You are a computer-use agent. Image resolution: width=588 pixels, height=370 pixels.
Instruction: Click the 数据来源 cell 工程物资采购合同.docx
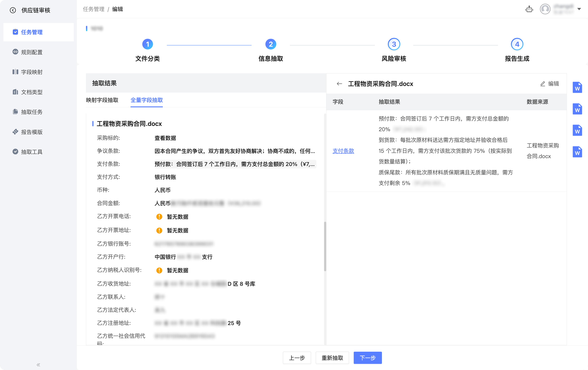point(543,151)
